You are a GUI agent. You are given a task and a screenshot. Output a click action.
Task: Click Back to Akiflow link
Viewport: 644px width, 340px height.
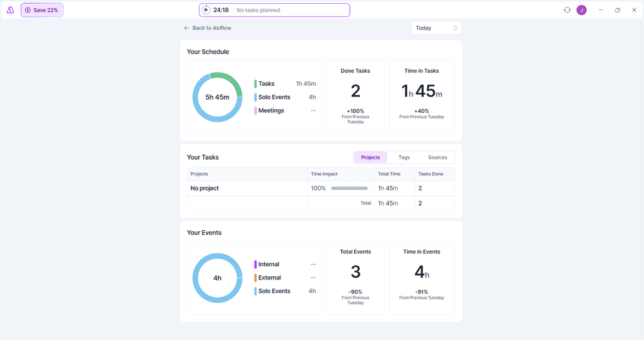[x=212, y=28]
